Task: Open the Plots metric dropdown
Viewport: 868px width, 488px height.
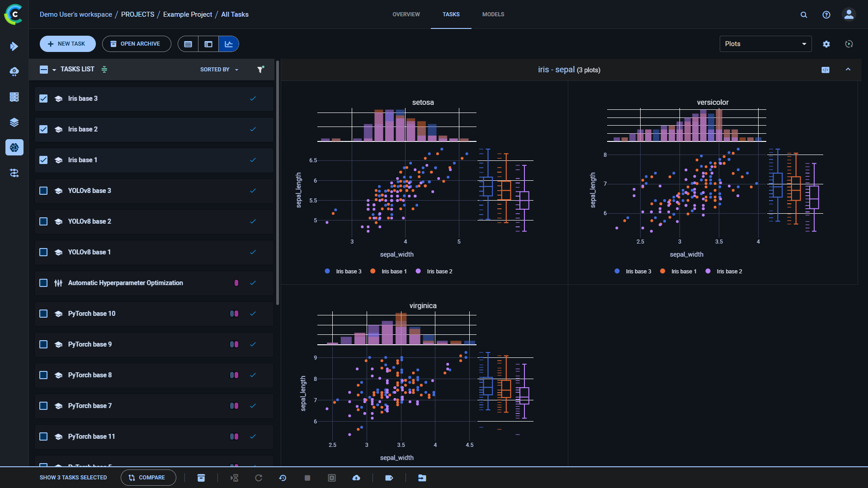Action: [765, 44]
